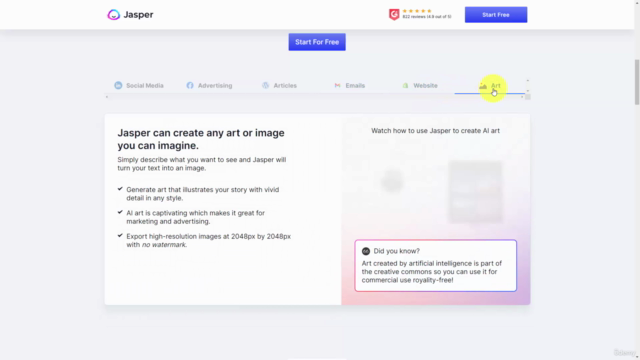Click the tab strip left scroll arrow
The height and width of the screenshot is (360, 640).
click(x=107, y=97)
